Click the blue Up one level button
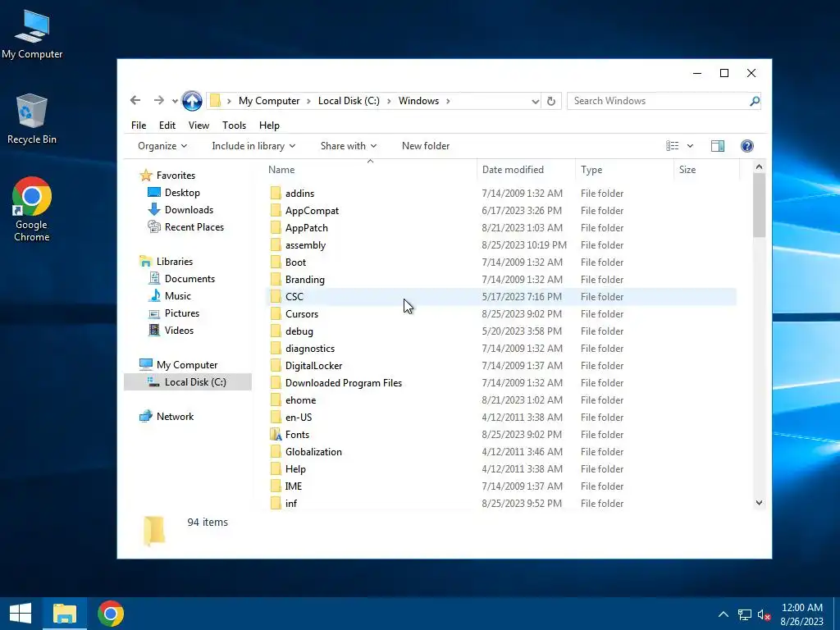The image size is (840, 630). 192,101
